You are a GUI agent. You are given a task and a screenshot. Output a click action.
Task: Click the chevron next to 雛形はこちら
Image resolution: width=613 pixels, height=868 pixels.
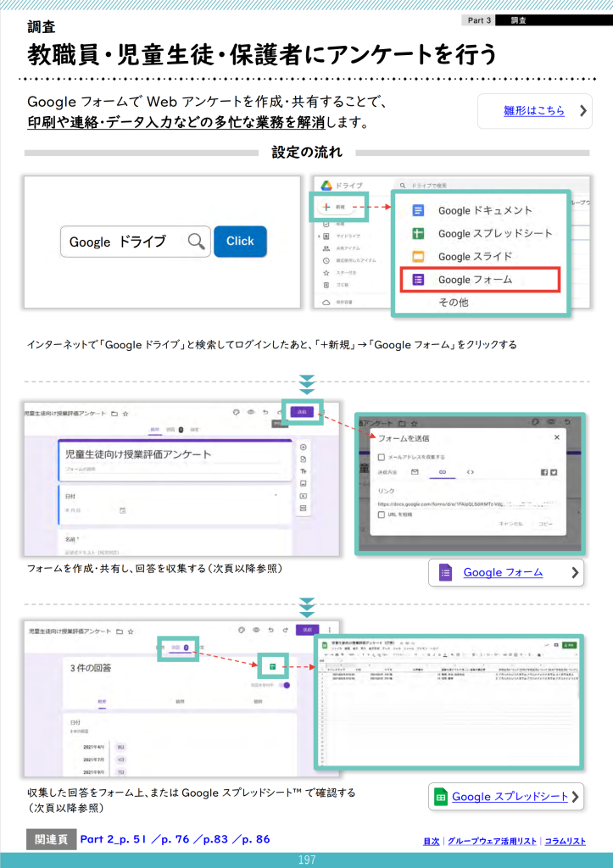pyautogui.click(x=582, y=110)
